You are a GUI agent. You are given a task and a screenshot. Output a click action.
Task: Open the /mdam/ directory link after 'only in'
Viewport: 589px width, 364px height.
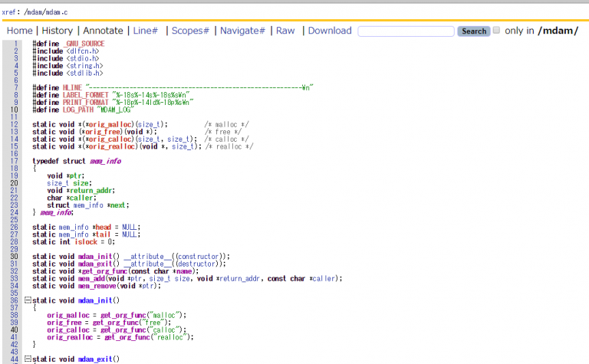pos(558,31)
